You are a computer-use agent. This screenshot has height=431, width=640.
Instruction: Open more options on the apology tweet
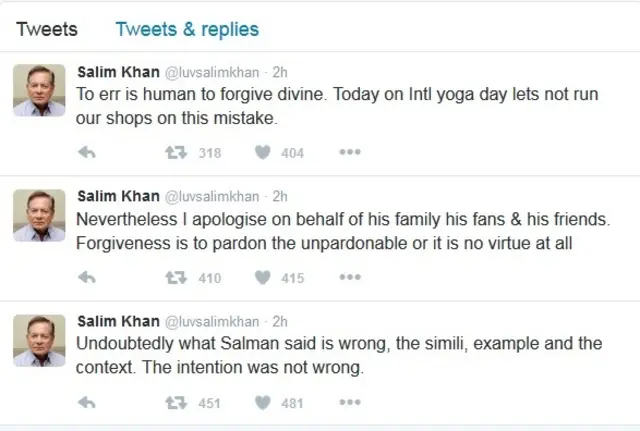click(349, 278)
